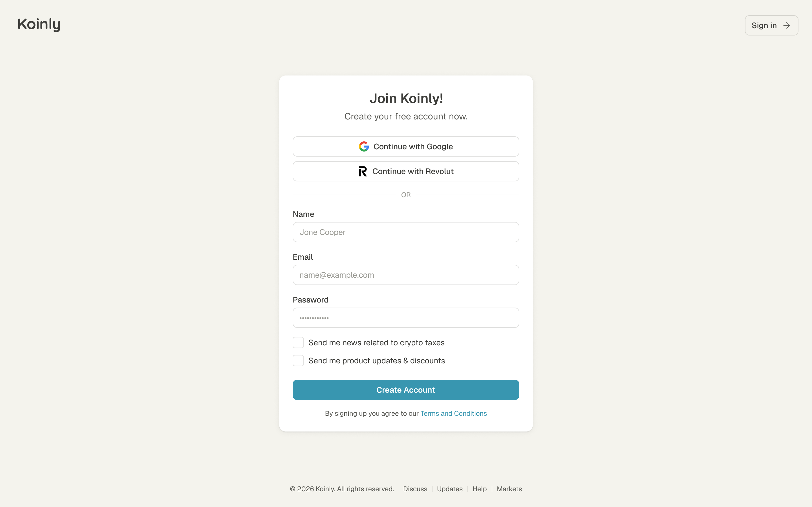The width and height of the screenshot is (812, 507).
Task: Click the arrow icon beside Sign in
Action: pos(787,25)
